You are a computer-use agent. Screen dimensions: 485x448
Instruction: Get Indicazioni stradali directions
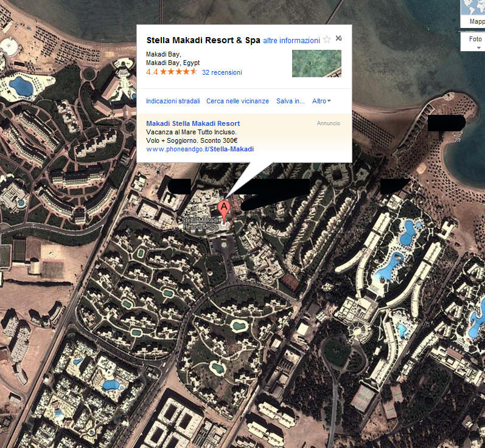tap(173, 101)
